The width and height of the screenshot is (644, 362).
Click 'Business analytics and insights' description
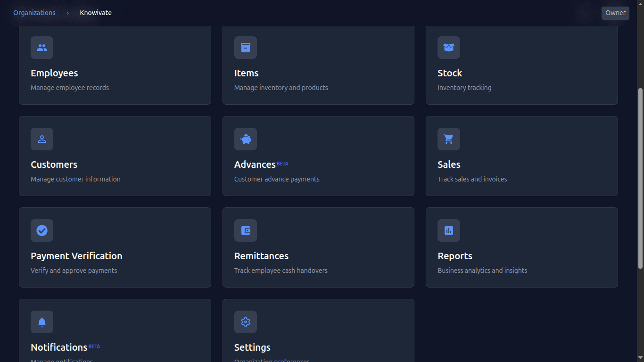(x=482, y=271)
